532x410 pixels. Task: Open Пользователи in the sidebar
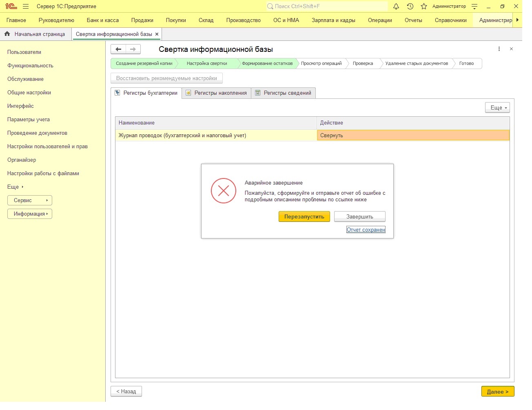pyautogui.click(x=24, y=52)
